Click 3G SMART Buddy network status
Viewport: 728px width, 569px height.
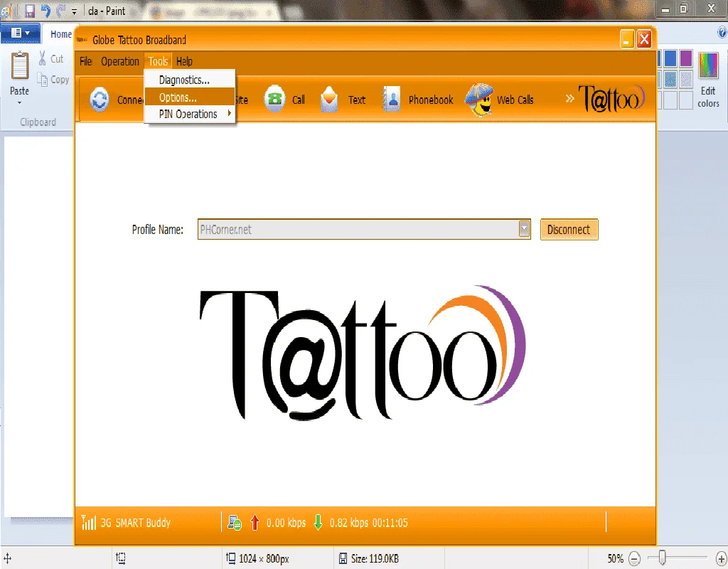pyautogui.click(x=136, y=523)
